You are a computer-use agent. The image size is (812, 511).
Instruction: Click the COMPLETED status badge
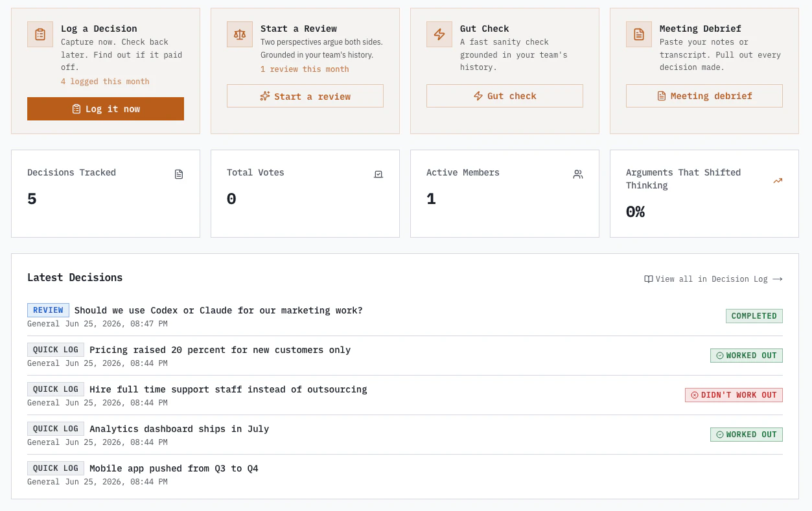pos(754,316)
